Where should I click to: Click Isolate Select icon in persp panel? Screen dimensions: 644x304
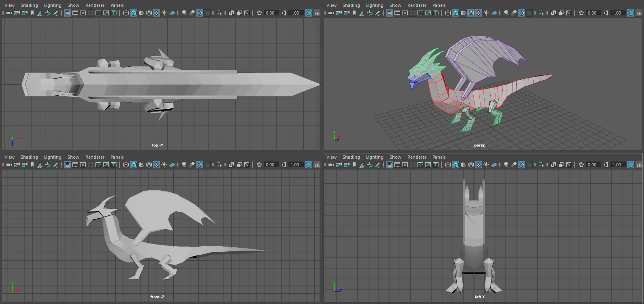[541, 13]
